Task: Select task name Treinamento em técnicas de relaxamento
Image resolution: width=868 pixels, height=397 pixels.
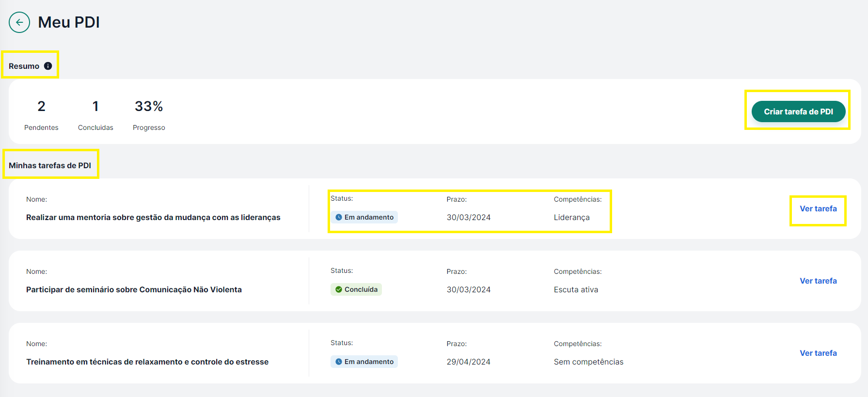Action: click(147, 362)
